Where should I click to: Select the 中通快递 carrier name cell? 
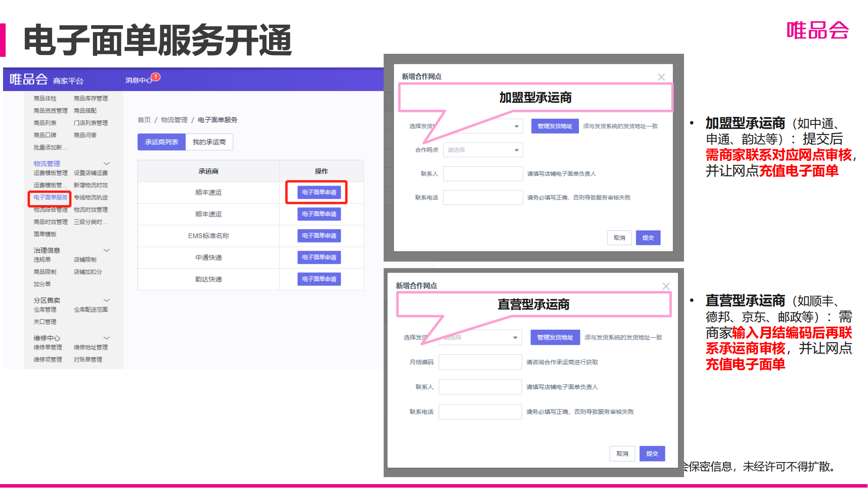click(x=208, y=257)
